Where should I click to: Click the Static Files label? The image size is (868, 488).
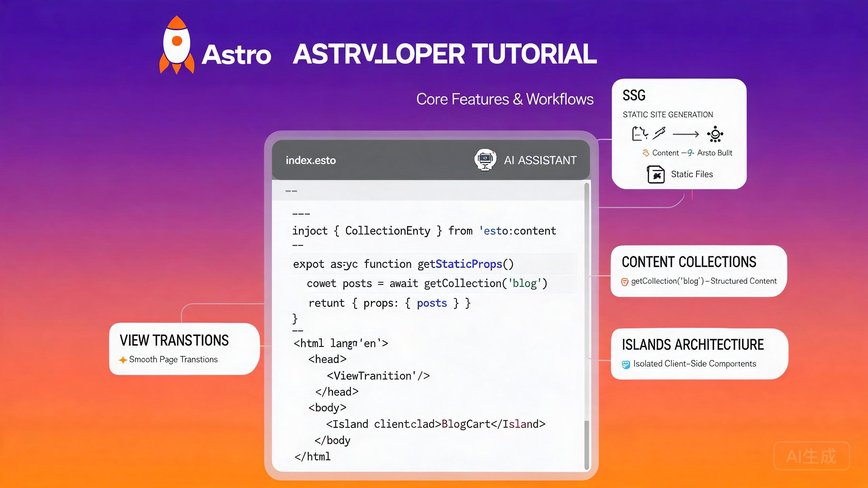tap(692, 174)
